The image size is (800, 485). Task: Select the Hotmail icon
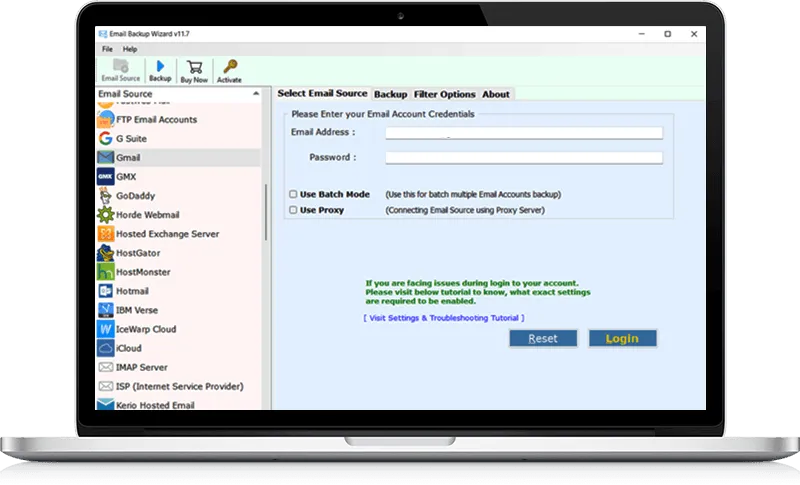[106, 291]
